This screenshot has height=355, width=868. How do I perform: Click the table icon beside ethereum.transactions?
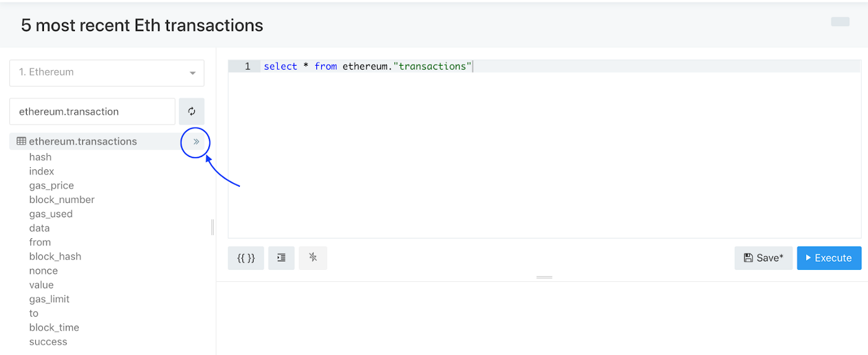(21, 142)
